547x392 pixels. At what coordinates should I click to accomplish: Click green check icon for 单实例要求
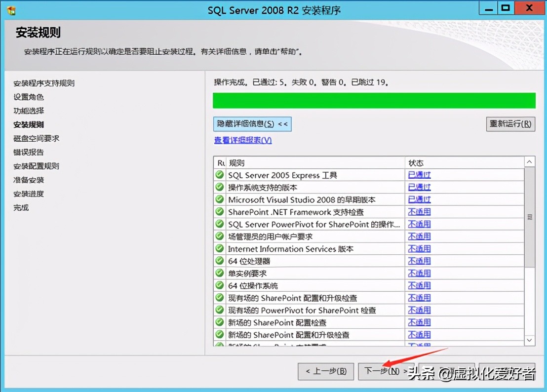219,273
